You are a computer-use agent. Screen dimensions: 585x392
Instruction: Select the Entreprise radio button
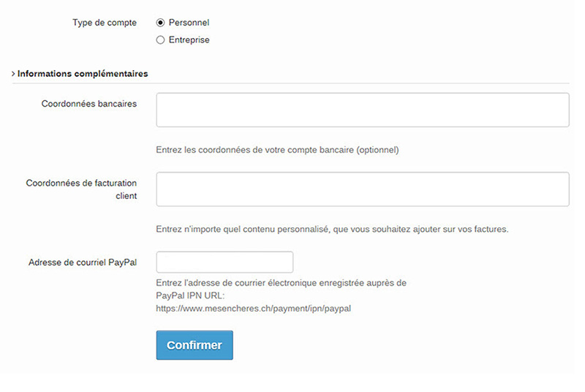coord(160,40)
